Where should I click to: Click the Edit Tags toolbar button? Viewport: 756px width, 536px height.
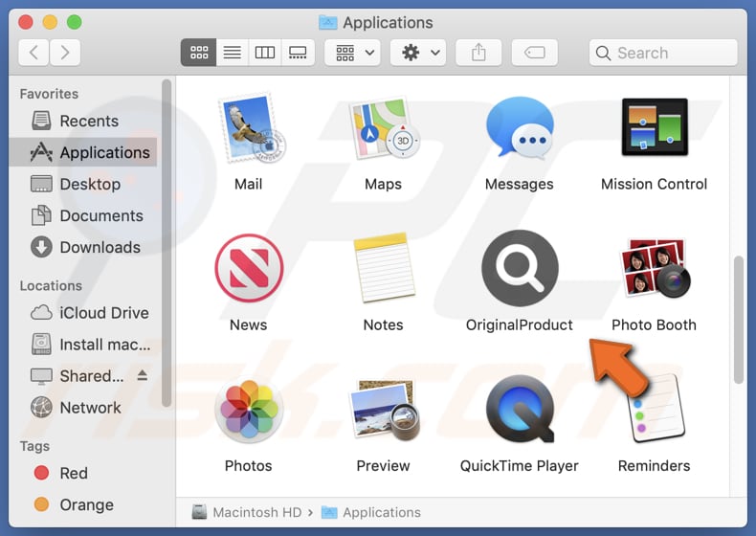tap(535, 52)
